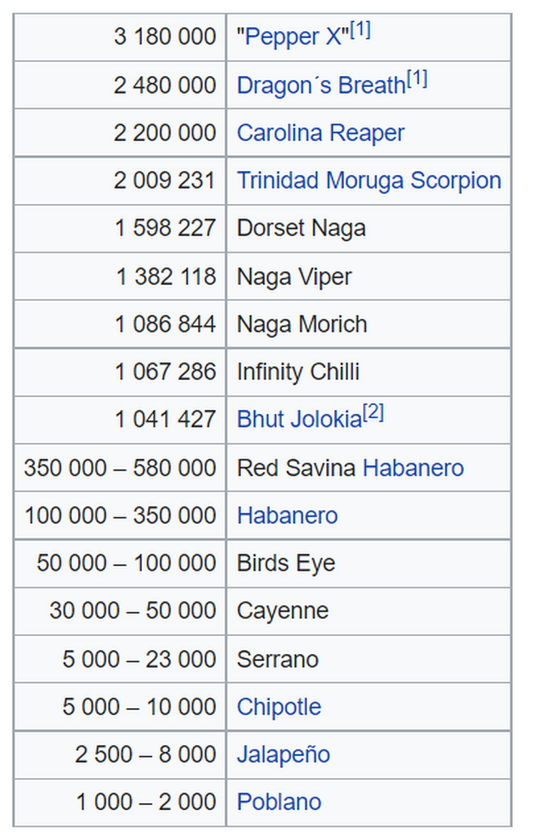
Task: Open Habanero link in Red Savina row
Action: click(413, 468)
